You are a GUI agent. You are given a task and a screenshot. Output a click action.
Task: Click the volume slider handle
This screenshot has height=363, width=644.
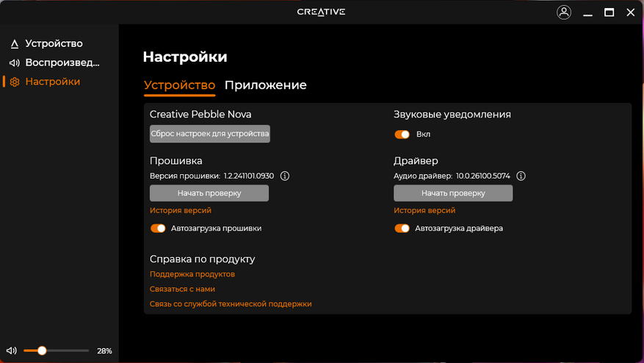tap(42, 351)
